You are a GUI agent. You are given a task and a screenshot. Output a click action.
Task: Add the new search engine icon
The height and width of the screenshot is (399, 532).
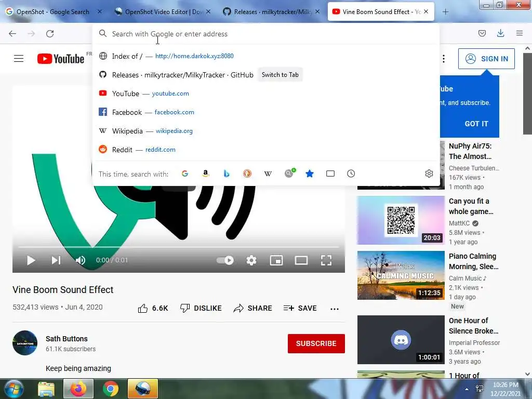point(290,172)
